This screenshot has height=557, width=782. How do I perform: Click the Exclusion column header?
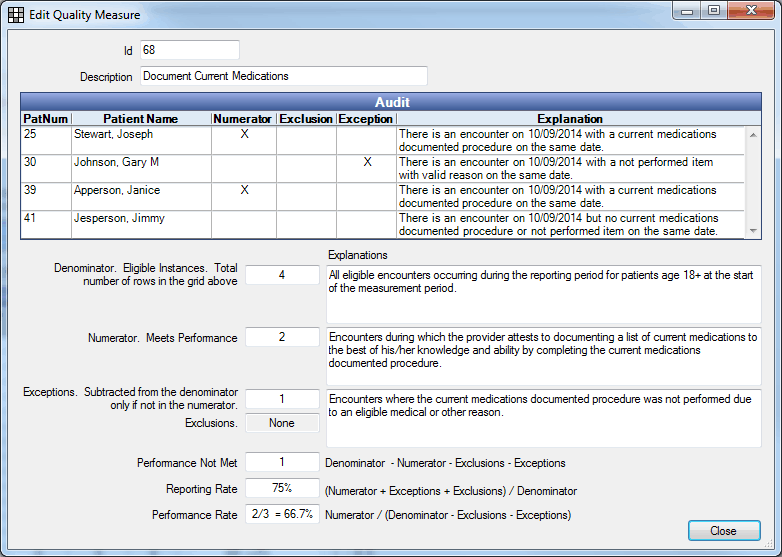coord(306,119)
